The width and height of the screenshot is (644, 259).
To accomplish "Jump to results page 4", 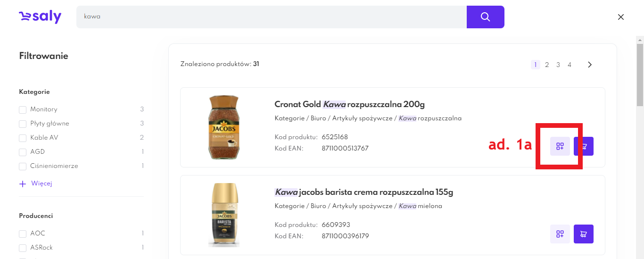I will pyautogui.click(x=570, y=65).
